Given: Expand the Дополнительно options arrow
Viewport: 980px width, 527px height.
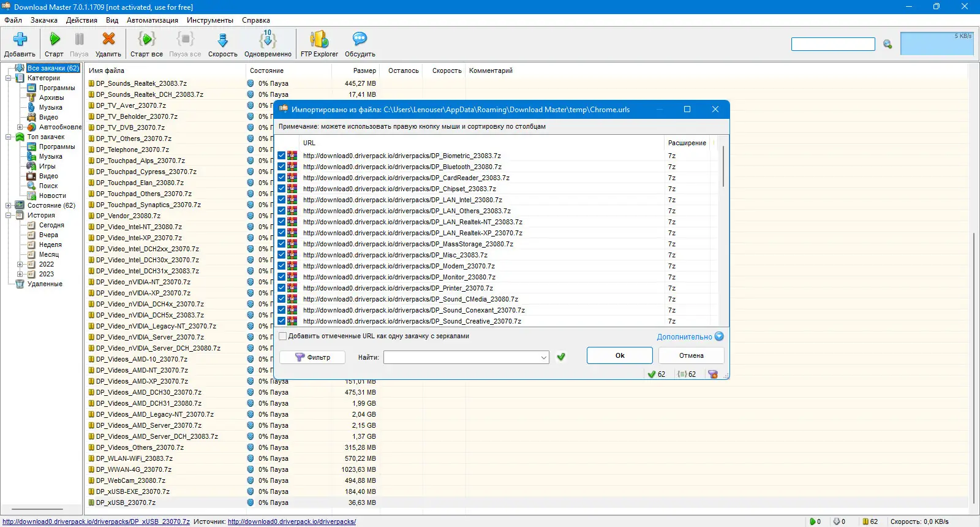Looking at the screenshot, I should pos(719,336).
